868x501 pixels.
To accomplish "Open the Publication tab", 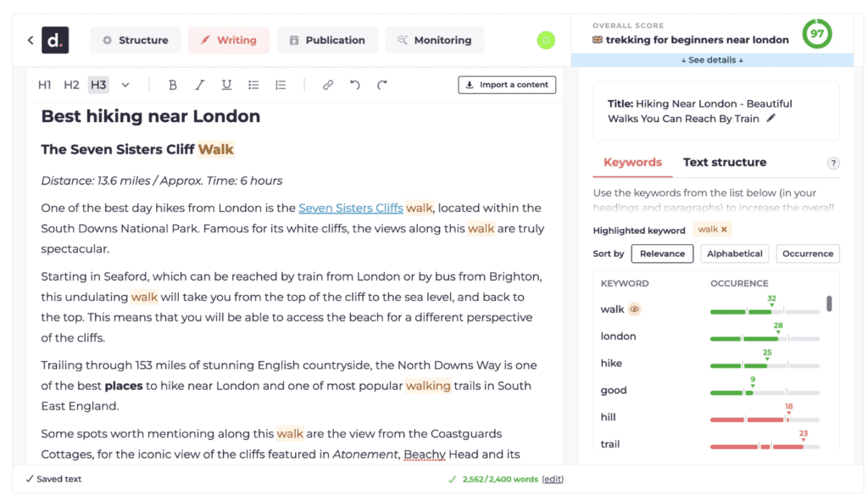I will (x=326, y=40).
